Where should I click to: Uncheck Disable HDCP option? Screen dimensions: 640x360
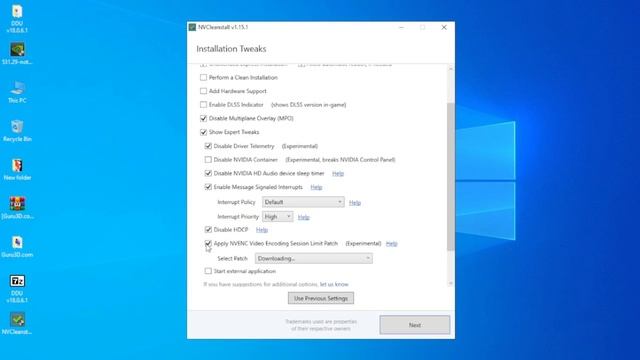click(x=208, y=230)
